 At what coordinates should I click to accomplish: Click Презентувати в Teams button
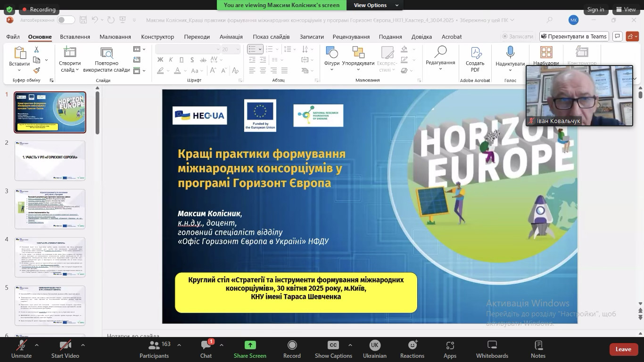(x=574, y=36)
